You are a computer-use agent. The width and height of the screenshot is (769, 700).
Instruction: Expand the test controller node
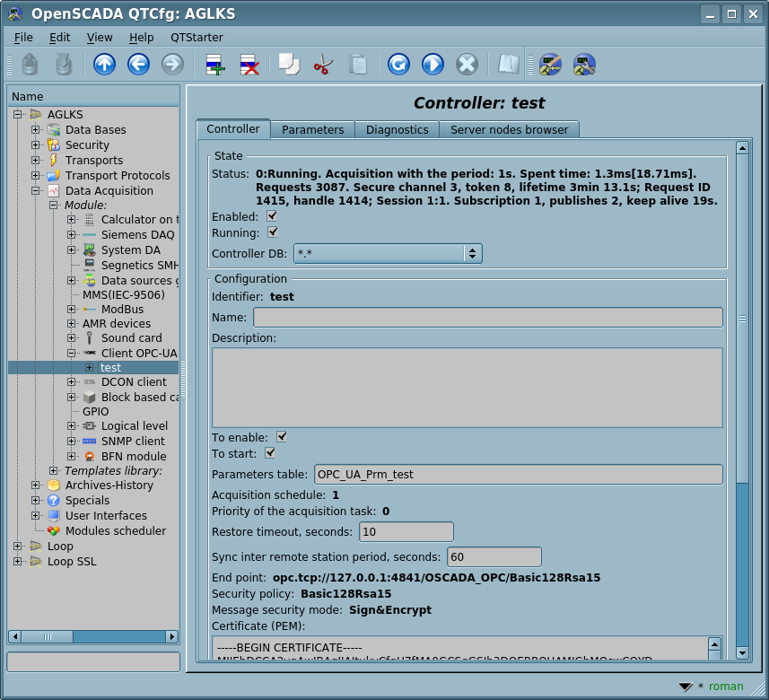[89, 367]
